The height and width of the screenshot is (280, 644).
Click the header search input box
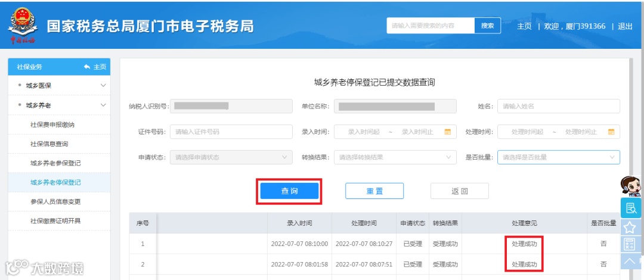click(431, 26)
